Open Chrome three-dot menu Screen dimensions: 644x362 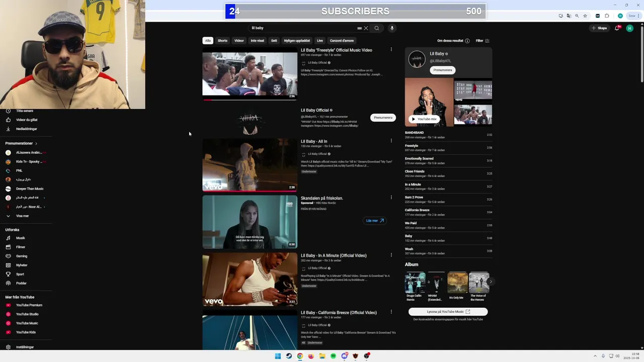click(639, 16)
